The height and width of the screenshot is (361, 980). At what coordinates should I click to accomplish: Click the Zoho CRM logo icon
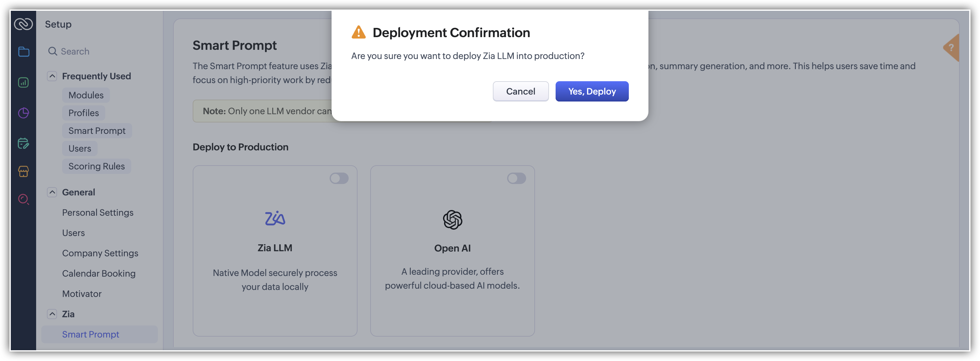23,24
